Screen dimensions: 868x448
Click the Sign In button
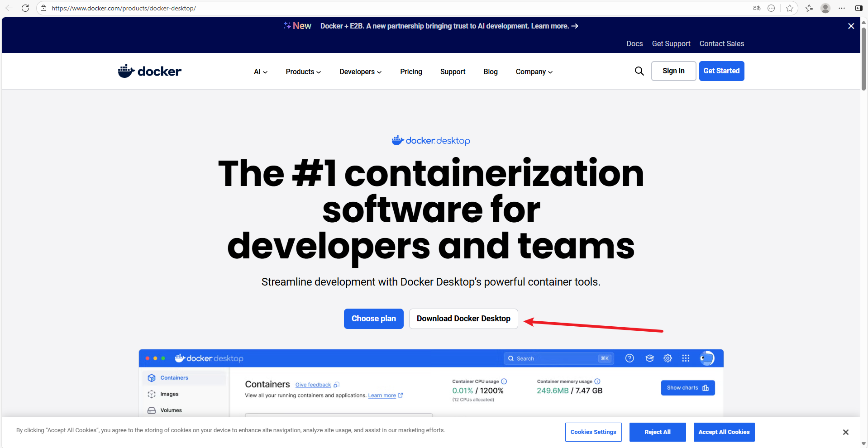click(x=673, y=71)
